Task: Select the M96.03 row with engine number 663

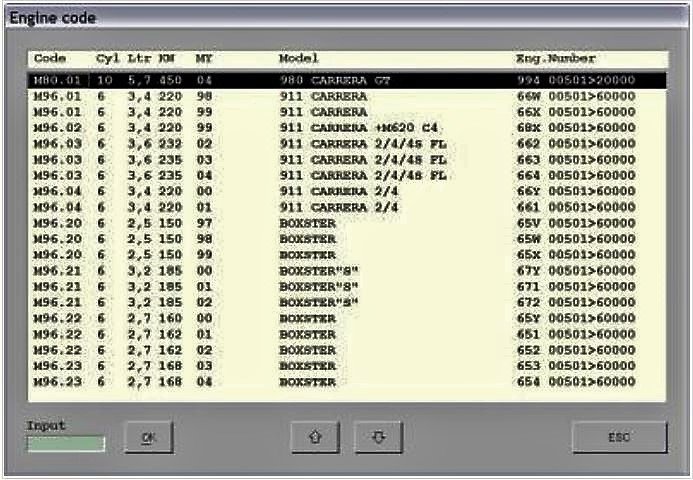Action: 347,160
